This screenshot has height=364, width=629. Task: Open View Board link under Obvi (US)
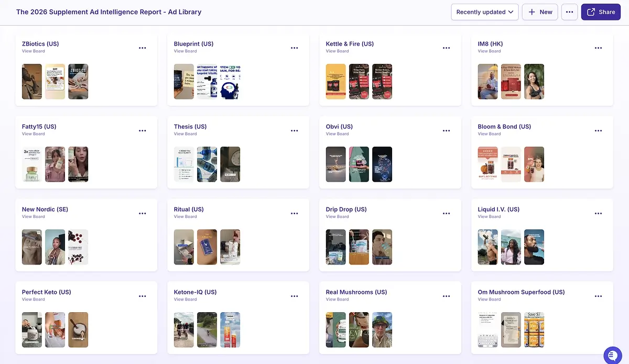click(338, 134)
